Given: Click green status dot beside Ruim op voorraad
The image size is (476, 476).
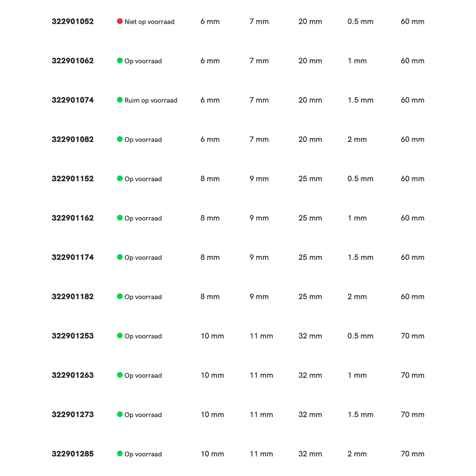Looking at the screenshot, I should (x=120, y=100).
